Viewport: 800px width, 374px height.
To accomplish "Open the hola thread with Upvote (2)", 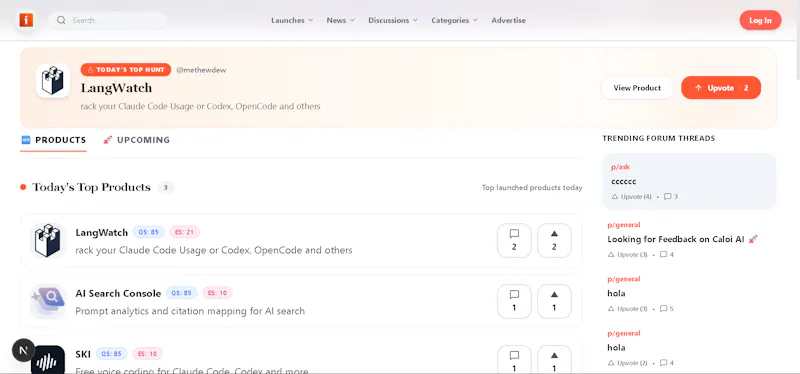I will tap(616, 347).
